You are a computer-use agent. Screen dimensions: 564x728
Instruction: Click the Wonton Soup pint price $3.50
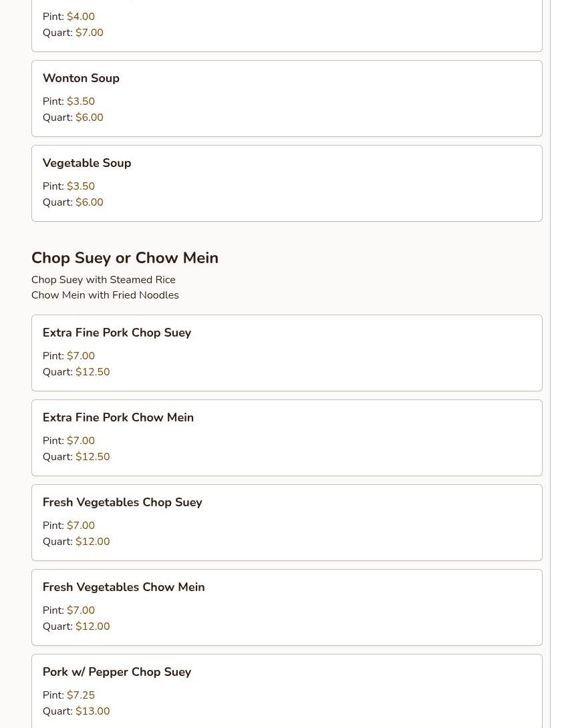tap(80, 102)
